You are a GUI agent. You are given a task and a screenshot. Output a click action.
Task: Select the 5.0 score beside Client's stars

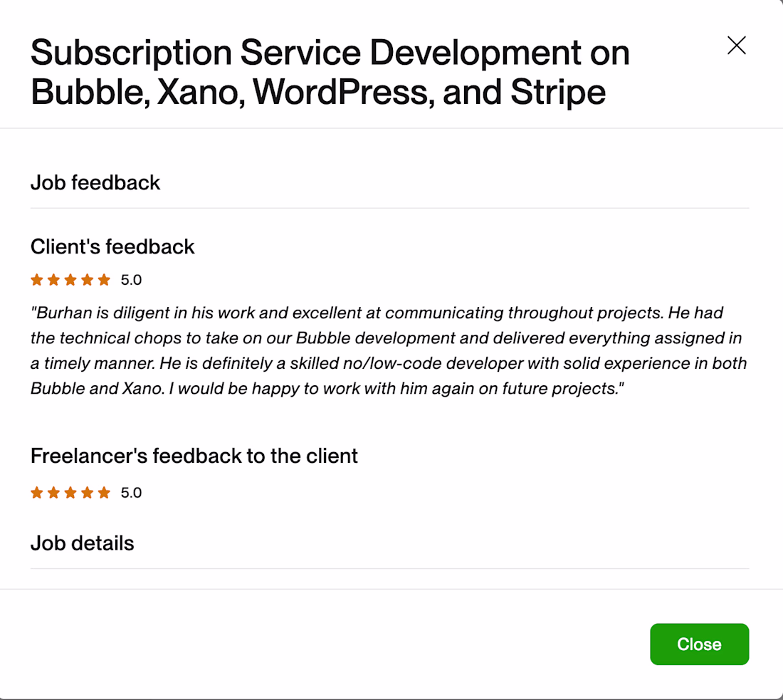pos(131,280)
